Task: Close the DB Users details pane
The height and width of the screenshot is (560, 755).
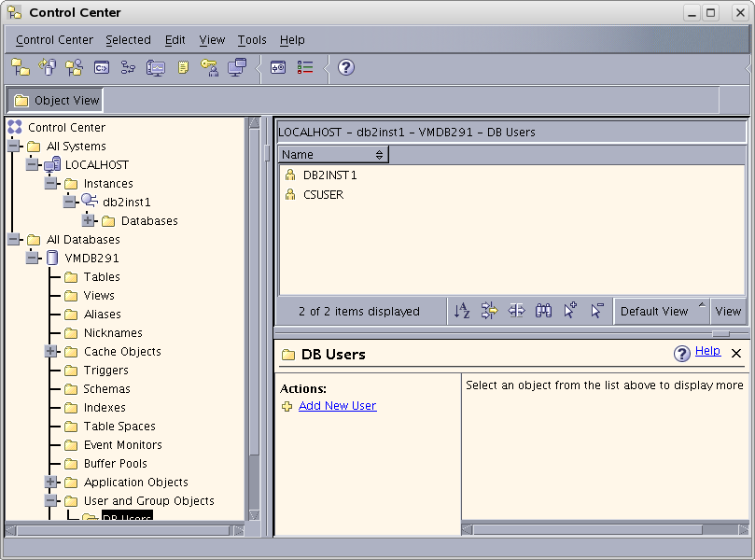Action: 735,354
